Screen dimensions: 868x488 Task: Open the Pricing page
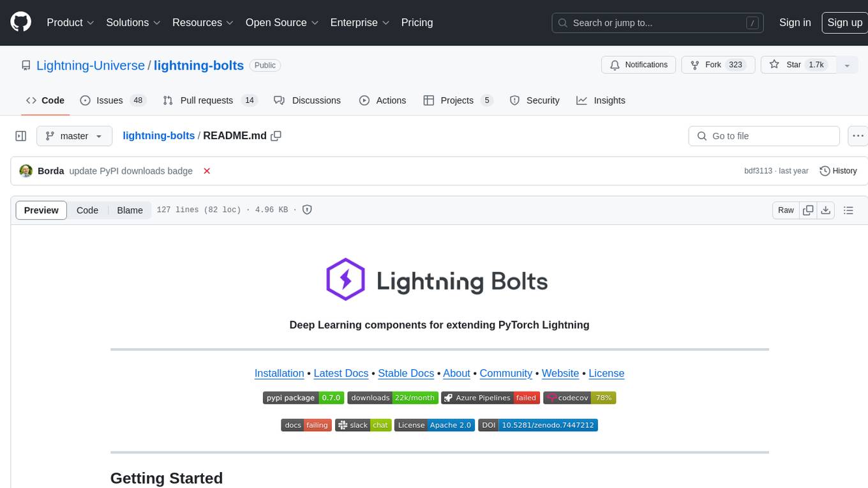click(x=417, y=22)
